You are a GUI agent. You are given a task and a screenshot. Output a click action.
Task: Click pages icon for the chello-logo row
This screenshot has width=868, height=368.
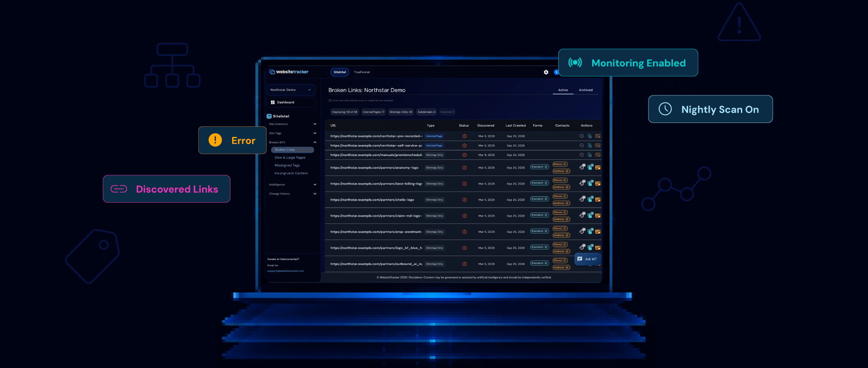click(590, 199)
